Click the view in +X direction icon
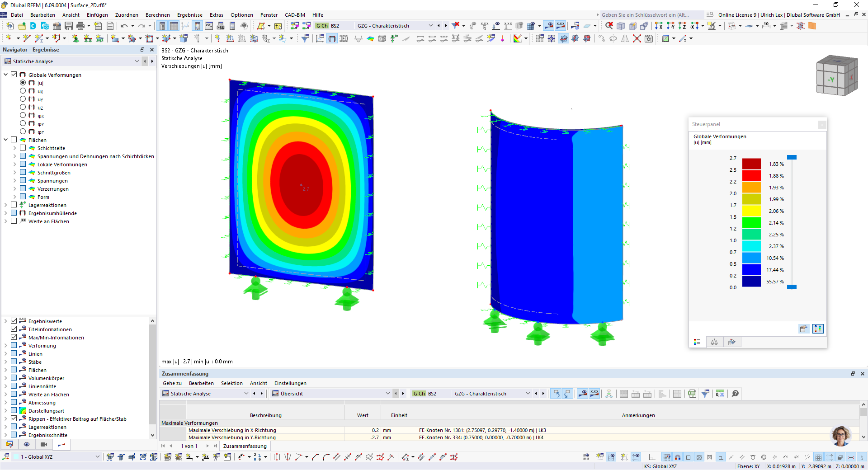This screenshot has height=470, width=868. pos(659,26)
